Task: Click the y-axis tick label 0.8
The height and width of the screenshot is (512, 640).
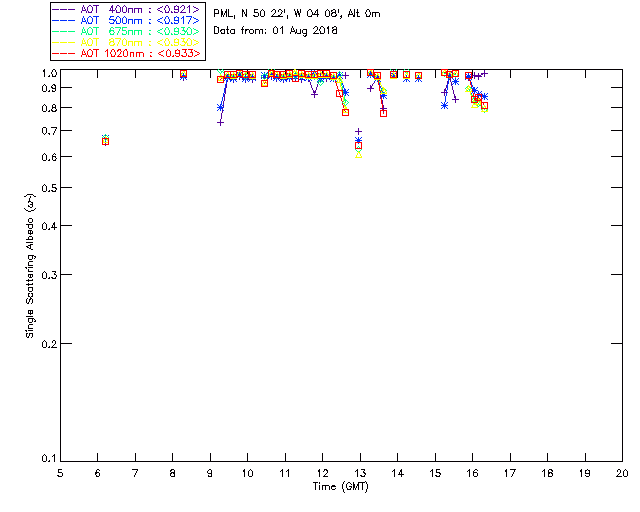Action: (x=49, y=108)
